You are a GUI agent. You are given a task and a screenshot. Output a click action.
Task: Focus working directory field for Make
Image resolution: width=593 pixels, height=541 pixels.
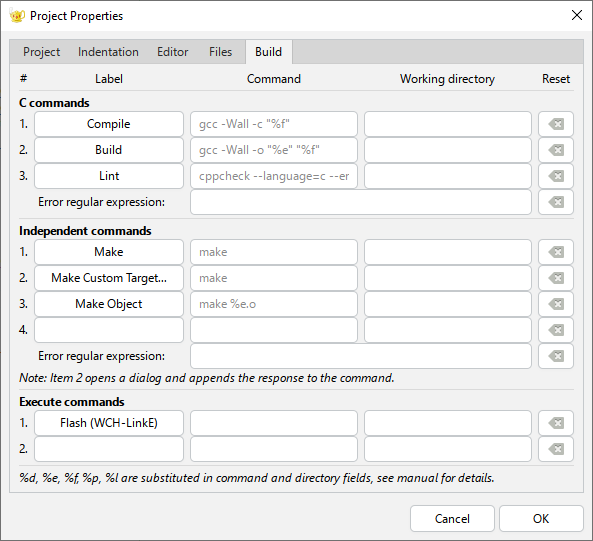pos(448,252)
